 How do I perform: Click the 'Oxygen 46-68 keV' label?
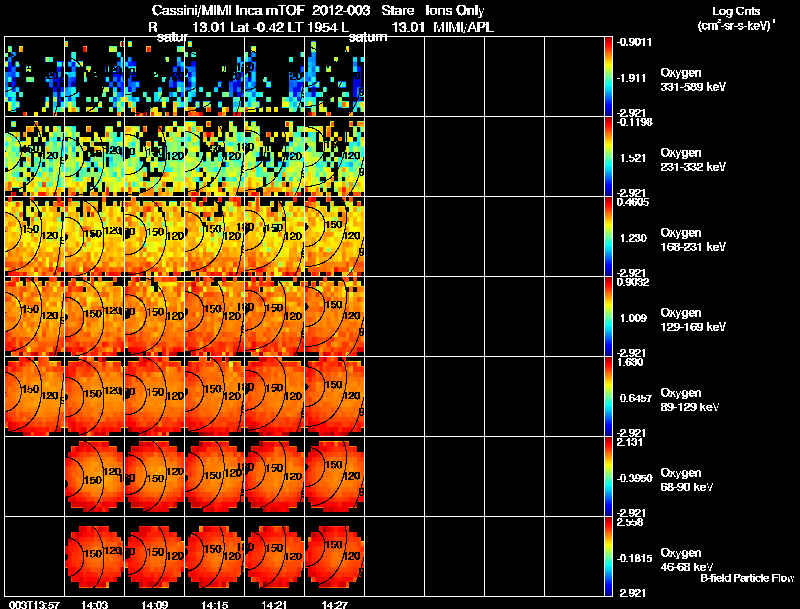[687, 560]
